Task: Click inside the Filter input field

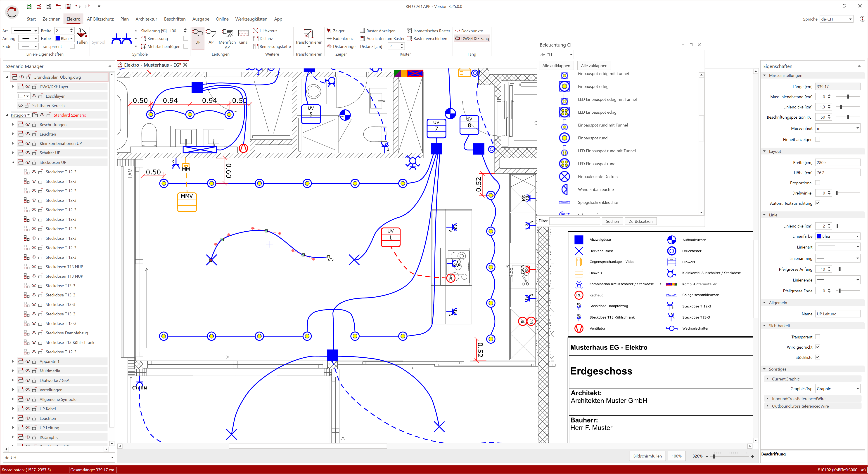Action: pyautogui.click(x=575, y=221)
